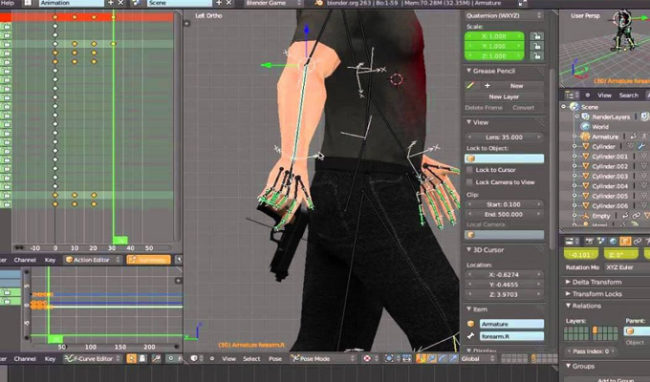
Task: Click the plus icon beside New
Action: click(x=487, y=85)
